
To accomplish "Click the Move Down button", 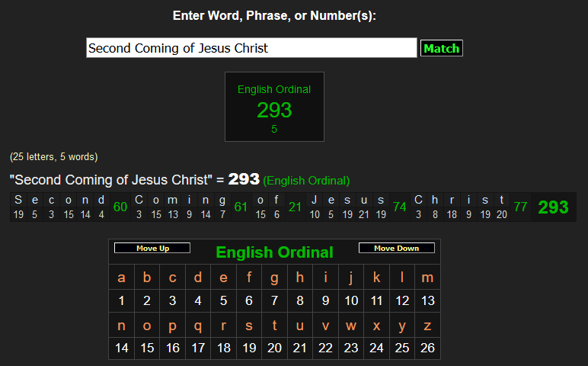I will [396, 249].
